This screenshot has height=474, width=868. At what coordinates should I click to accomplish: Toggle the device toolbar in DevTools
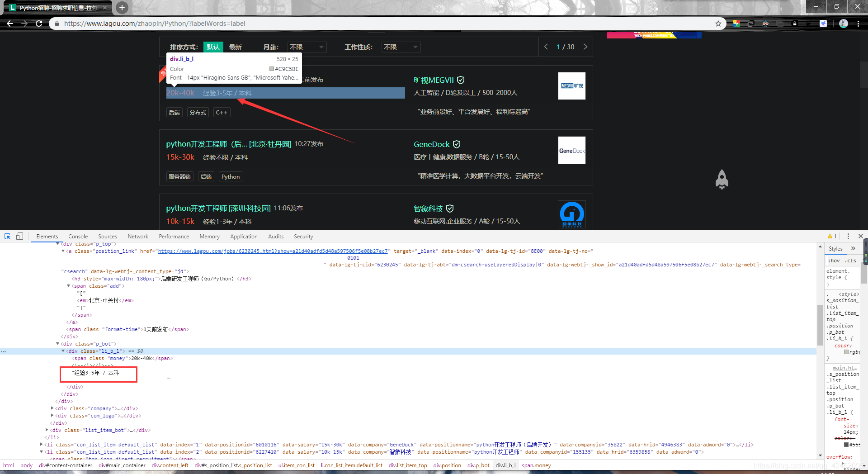click(x=19, y=236)
